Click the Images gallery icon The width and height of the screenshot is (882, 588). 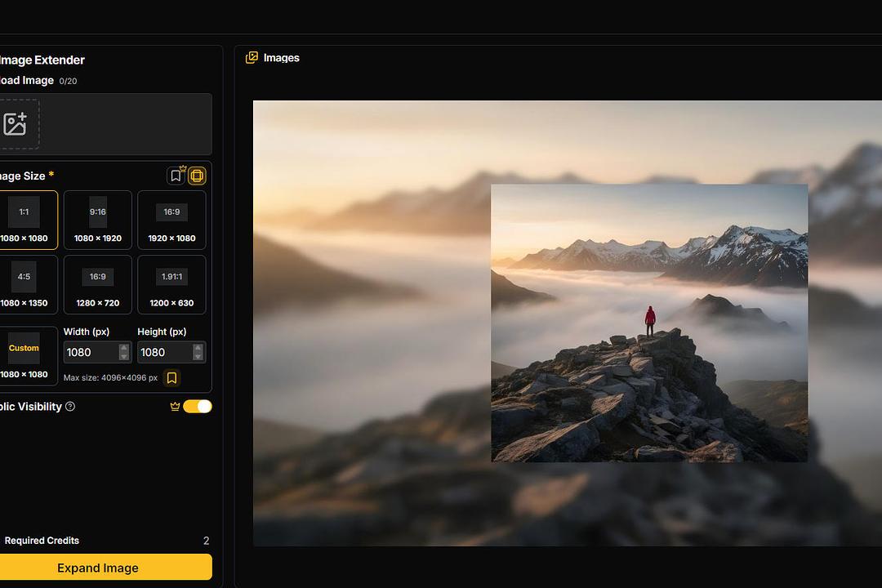[252, 58]
